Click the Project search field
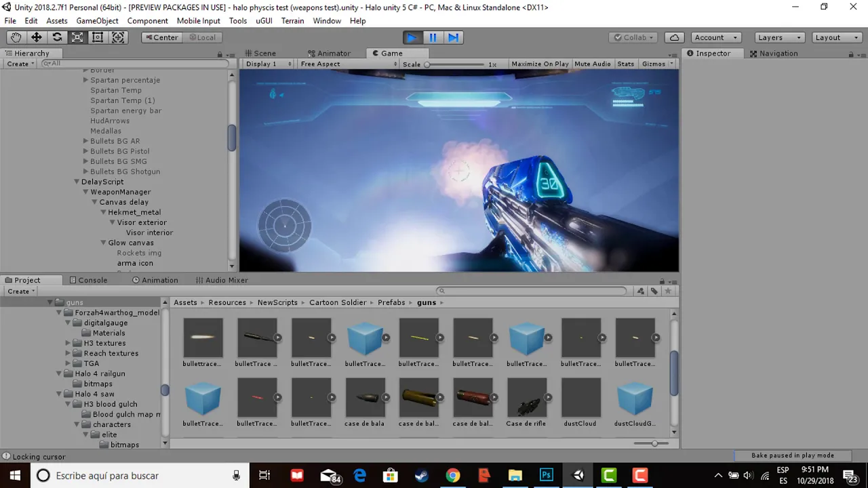This screenshot has height=488, width=868. coord(531,291)
